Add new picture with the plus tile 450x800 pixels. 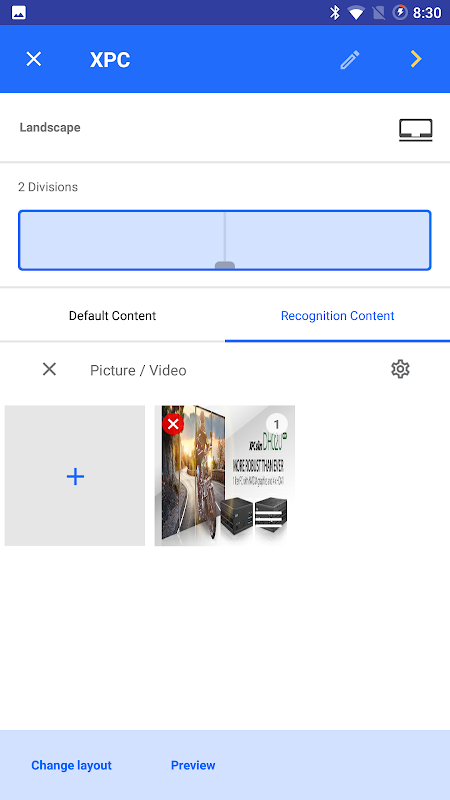pos(75,476)
